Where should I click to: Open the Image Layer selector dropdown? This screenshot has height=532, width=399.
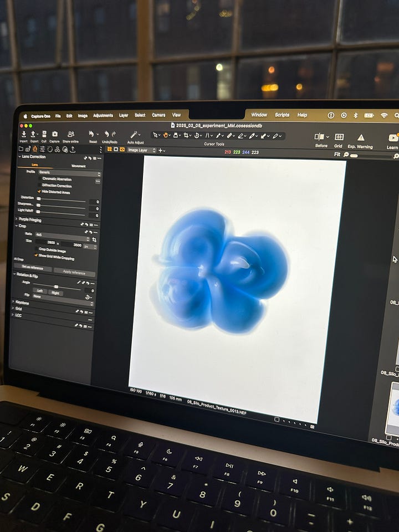[x=141, y=150]
